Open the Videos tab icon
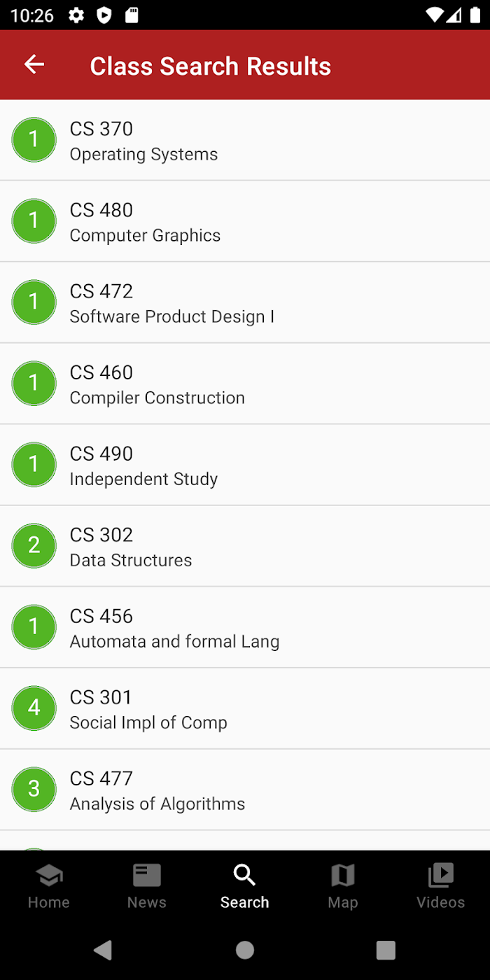This screenshot has width=490, height=980. [x=441, y=875]
